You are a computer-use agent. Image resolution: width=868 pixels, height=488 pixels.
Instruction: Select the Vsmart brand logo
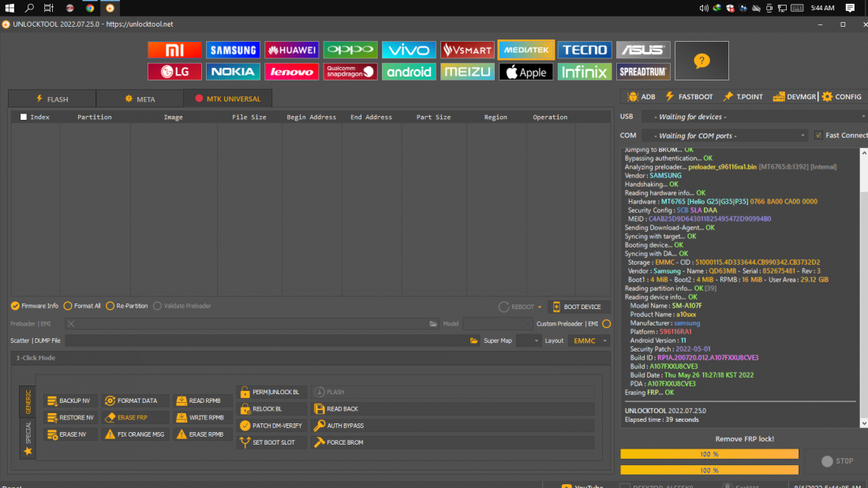click(x=467, y=50)
